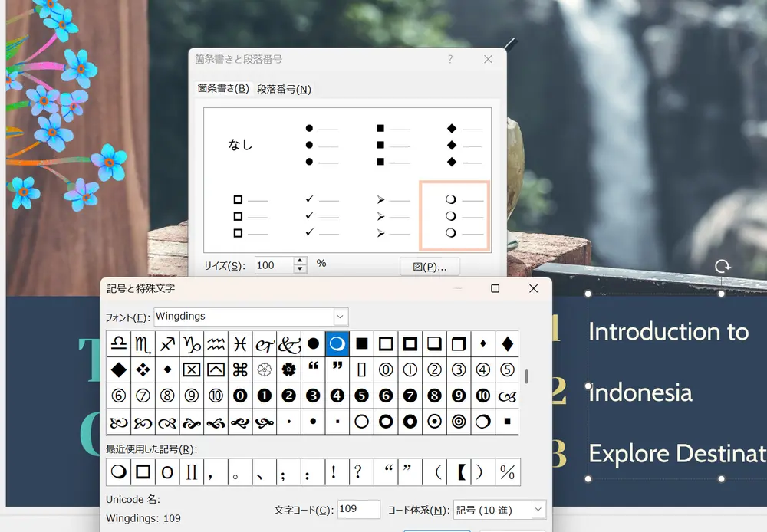
Task: Click the 文字コード character code field
Action: pos(358,509)
